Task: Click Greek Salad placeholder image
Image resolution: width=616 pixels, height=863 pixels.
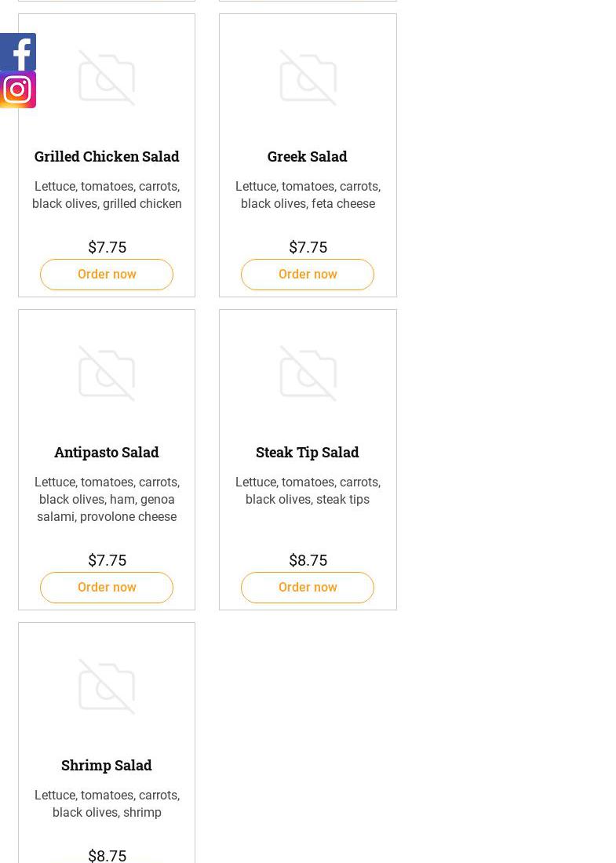Action: [x=308, y=78]
